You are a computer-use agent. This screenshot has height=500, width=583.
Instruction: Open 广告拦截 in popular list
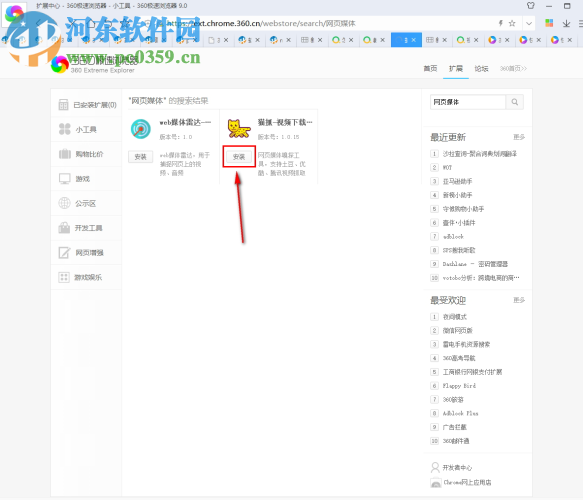pos(454,427)
